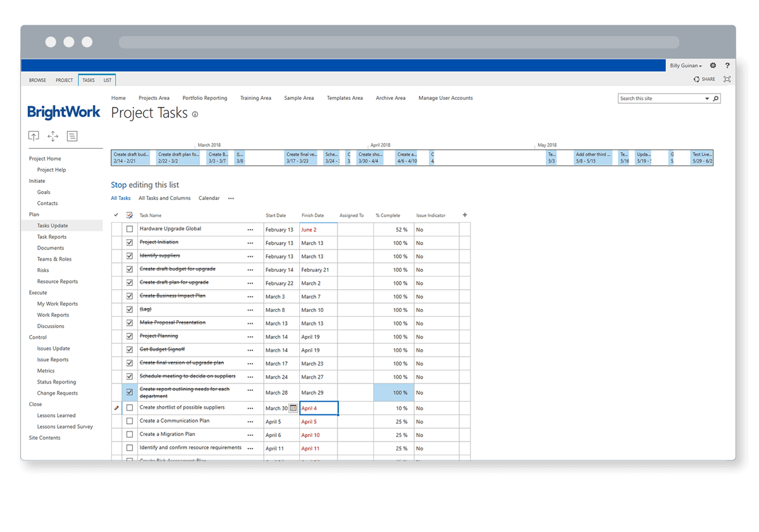Viewport: 759px width, 532px height.
Task: Go to Templates Area navigation item
Action: [x=345, y=98]
